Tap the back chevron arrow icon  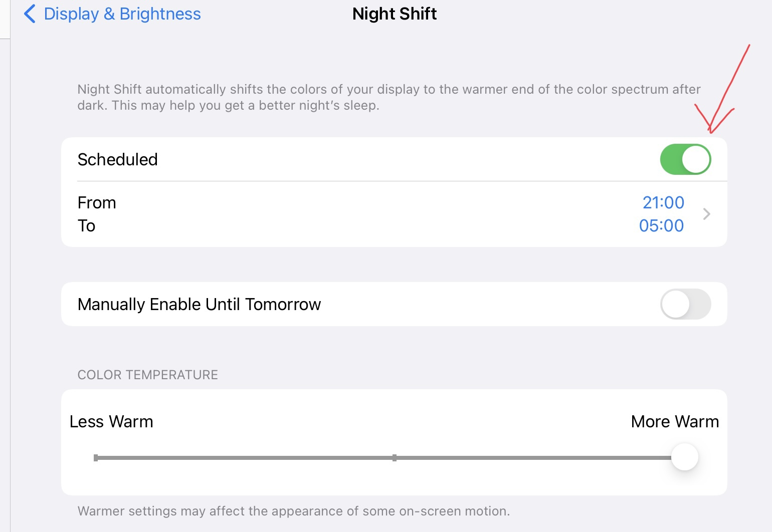coord(30,14)
